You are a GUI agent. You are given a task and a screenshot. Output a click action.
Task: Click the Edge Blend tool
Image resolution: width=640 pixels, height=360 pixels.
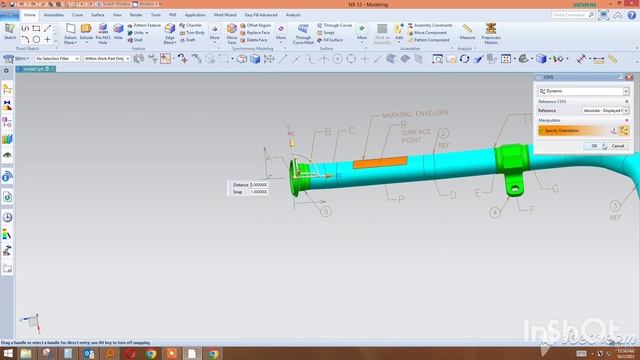click(169, 33)
